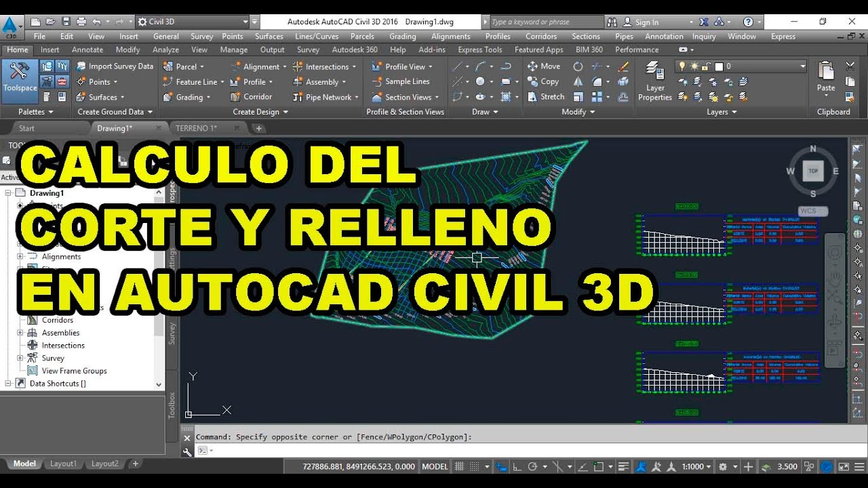Expand the Assemblies tree node
This screenshot has height=488, width=868.
tap(20, 333)
